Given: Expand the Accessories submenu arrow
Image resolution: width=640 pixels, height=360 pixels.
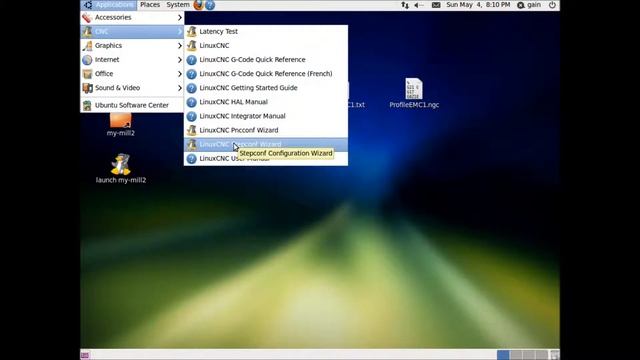Looking at the screenshot, I should [x=180, y=18].
